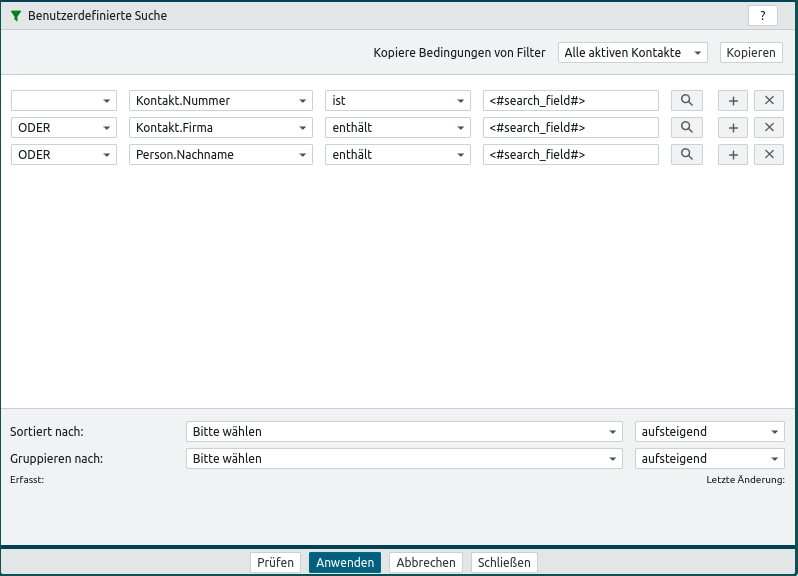This screenshot has height=576, width=798.
Task: Delete the Kontakt.Firma condition row
Action: coord(768,127)
